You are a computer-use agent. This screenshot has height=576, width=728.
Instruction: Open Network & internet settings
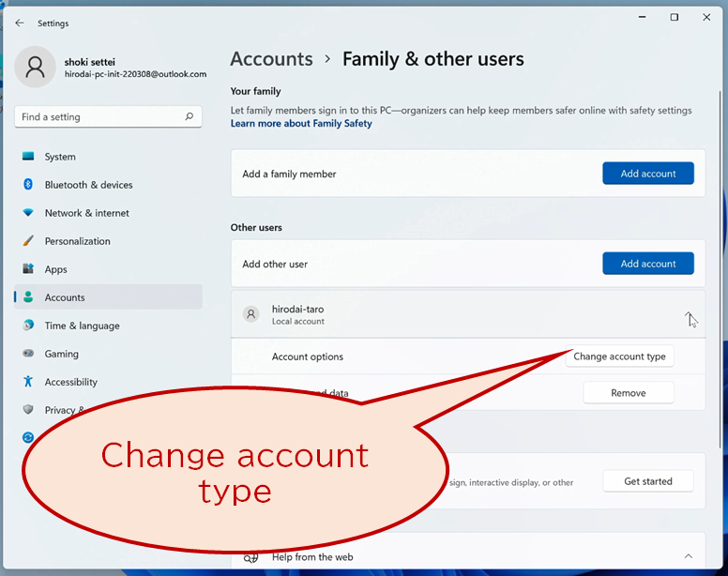[x=108, y=213]
